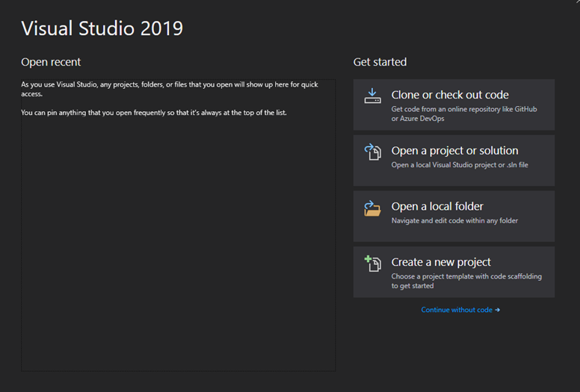Click the Open a local folder icon

point(372,208)
